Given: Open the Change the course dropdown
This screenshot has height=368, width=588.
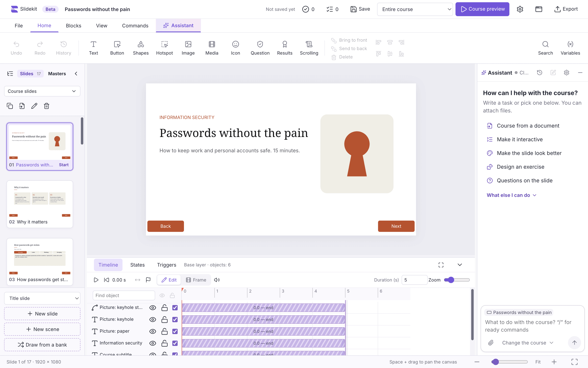Looking at the screenshot, I should [x=528, y=343].
